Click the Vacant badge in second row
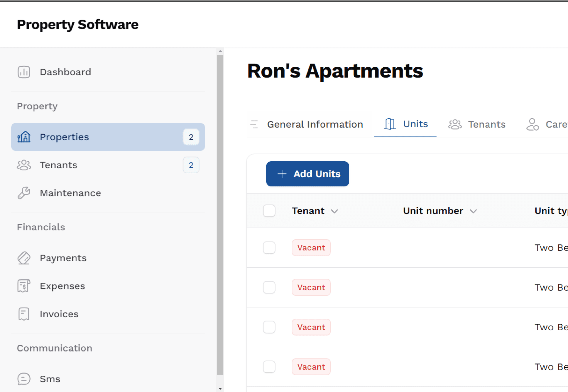The width and height of the screenshot is (568, 392). point(311,287)
